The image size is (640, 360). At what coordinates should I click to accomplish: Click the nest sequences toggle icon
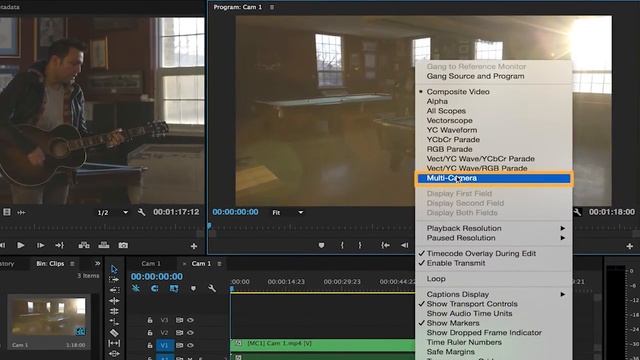136,289
